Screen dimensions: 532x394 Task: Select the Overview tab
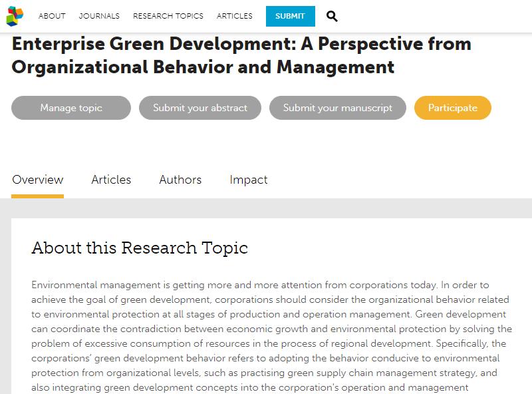(x=38, y=180)
